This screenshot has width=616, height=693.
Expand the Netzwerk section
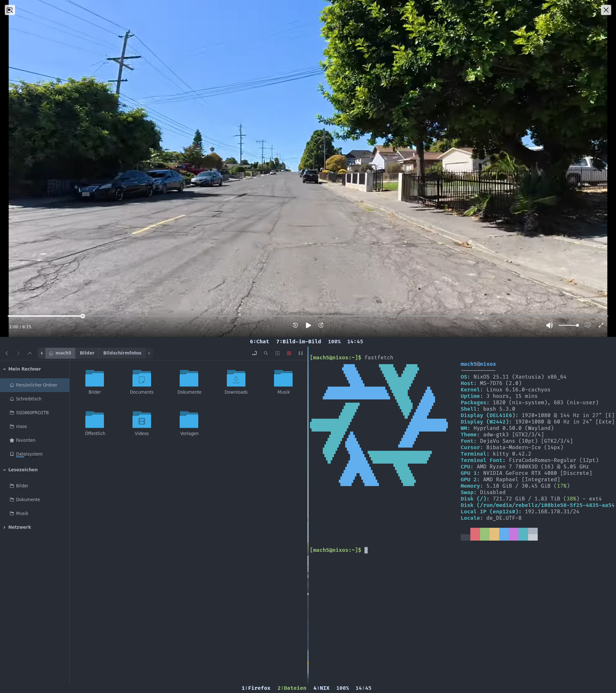click(x=4, y=527)
